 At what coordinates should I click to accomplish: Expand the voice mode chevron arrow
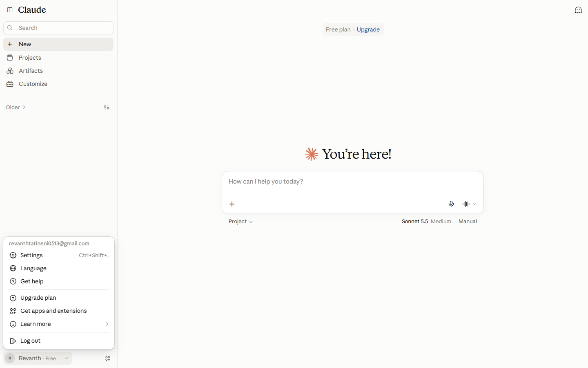(474, 204)
